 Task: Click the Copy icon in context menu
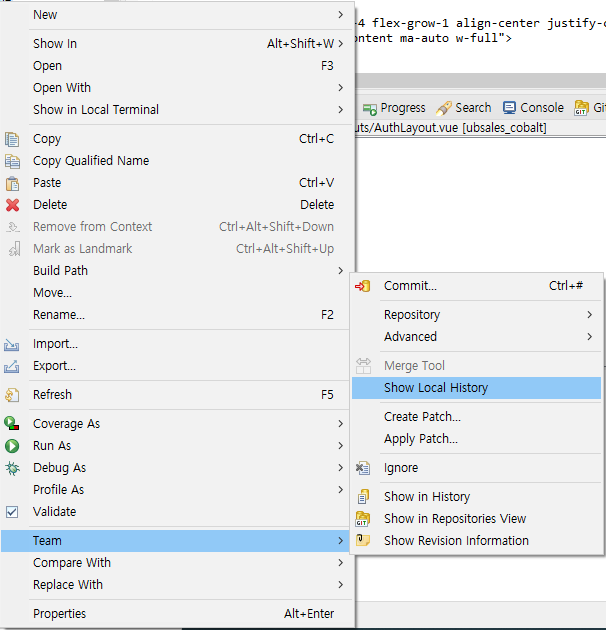pos(12,139)
